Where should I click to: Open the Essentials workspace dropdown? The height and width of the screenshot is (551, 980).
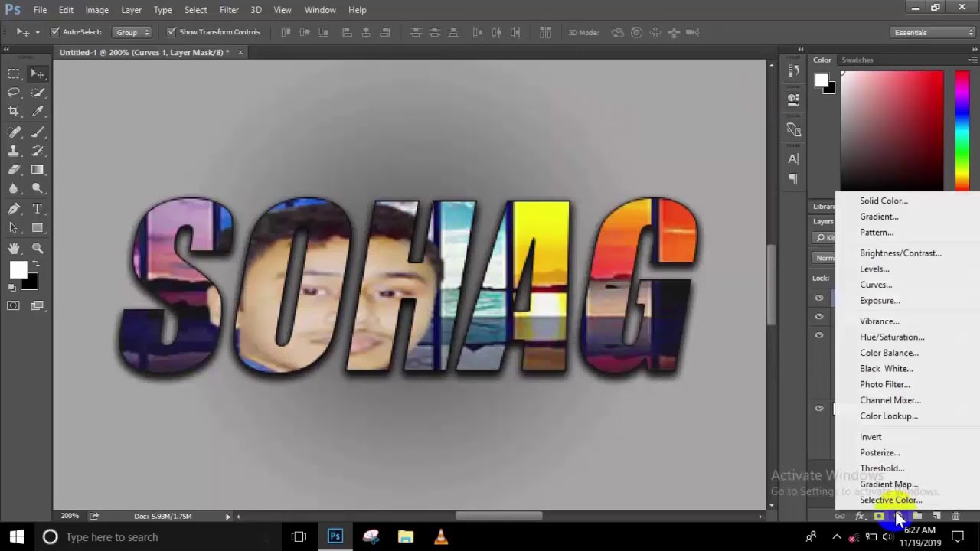[x=933, y=32]
